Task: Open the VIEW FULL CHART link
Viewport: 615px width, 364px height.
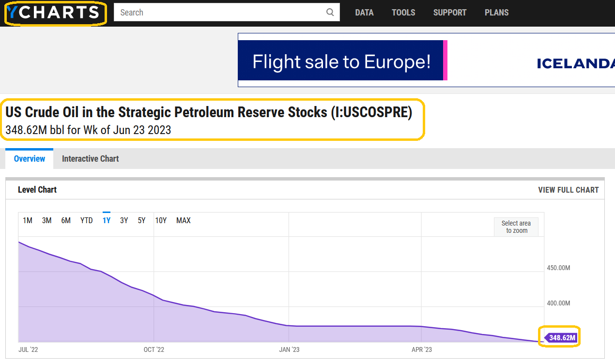Action: (x=568, y=190)
